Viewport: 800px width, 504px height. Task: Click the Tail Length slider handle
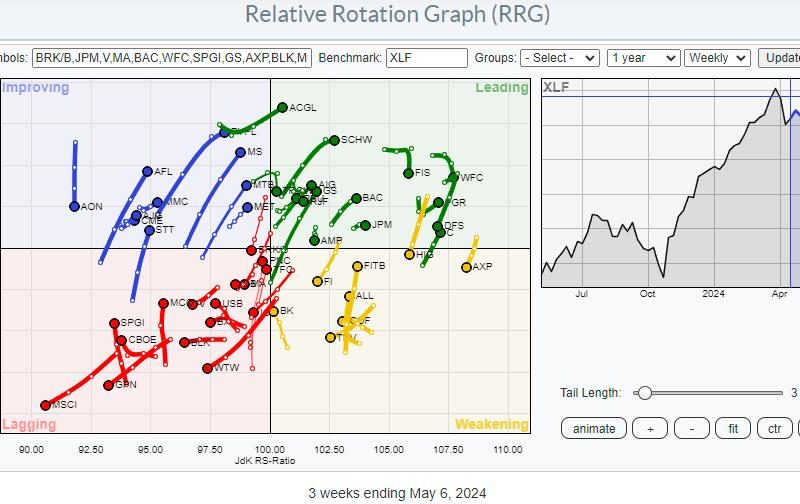coord(645,393)
